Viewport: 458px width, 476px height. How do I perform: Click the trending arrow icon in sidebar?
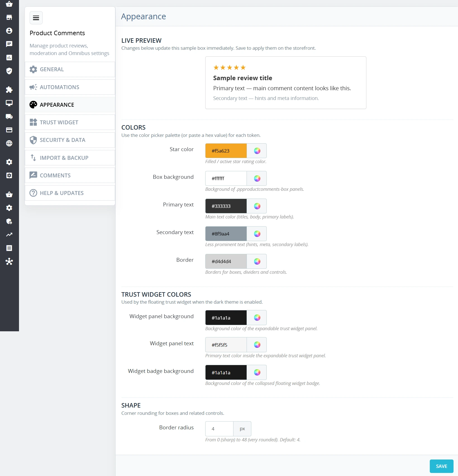point(9,235)
